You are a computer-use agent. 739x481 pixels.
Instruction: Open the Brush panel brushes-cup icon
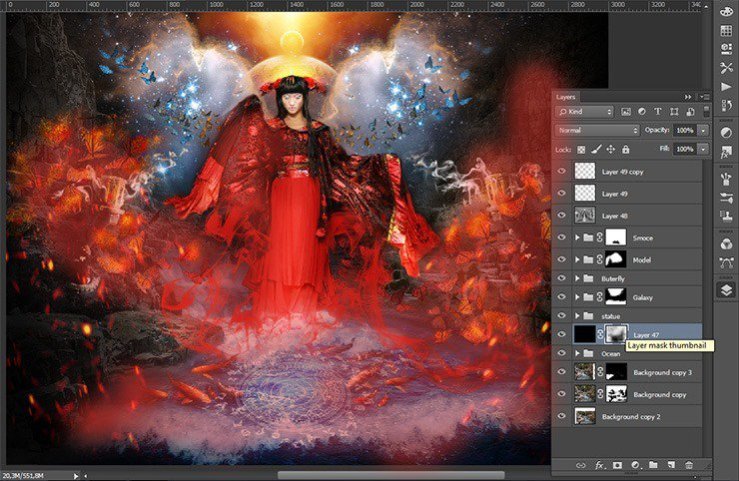coord(726,179)
